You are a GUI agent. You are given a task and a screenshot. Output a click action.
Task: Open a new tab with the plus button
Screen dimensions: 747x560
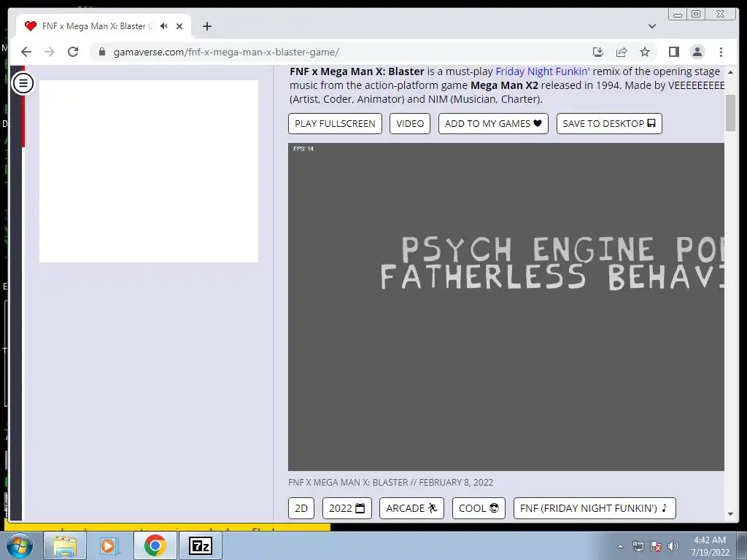[206, 26]
